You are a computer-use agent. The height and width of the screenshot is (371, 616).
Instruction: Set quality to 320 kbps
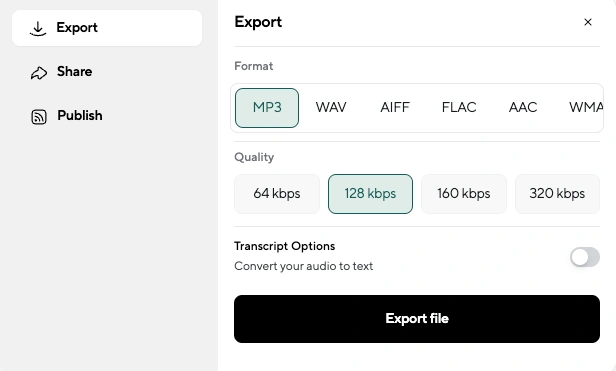(557, 194)
